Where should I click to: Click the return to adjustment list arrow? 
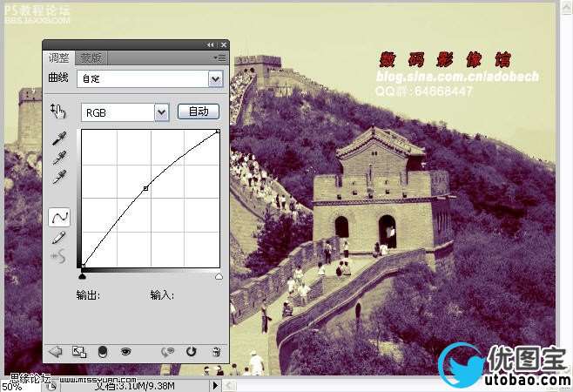55,352
